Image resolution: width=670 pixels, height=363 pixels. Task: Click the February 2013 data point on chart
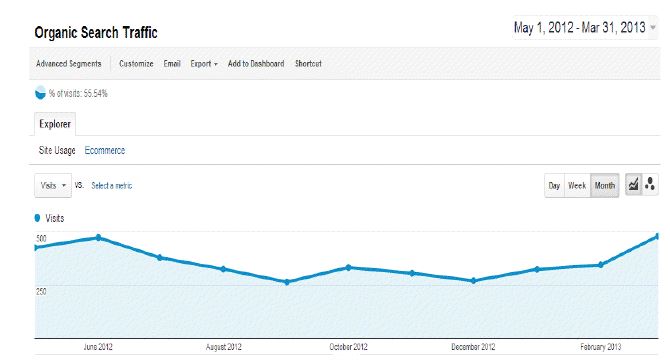pos(600,265)
